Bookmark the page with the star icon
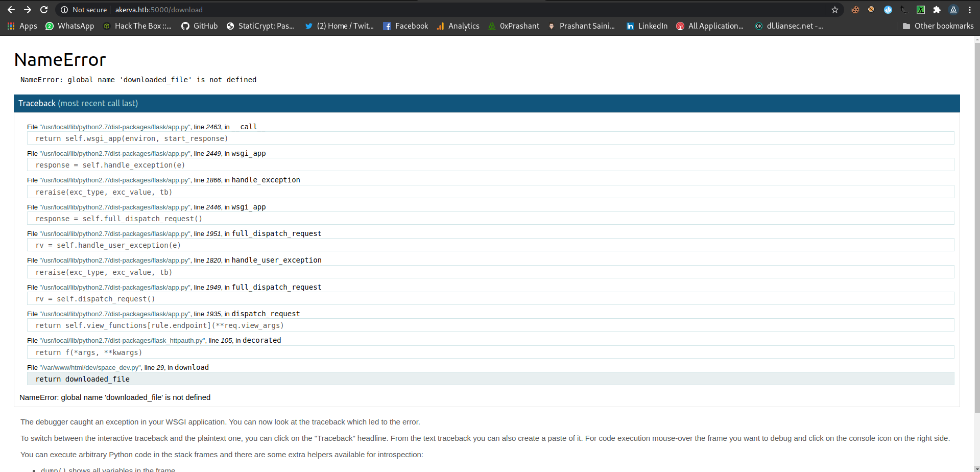Image resolution: width=980 pixels, height=472 pixels. pos(834,9)
